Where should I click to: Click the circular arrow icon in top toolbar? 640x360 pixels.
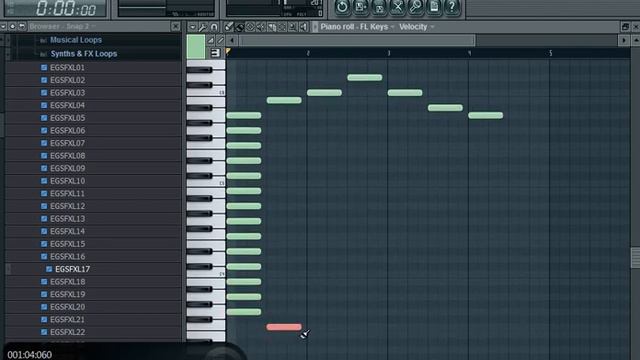342,7
